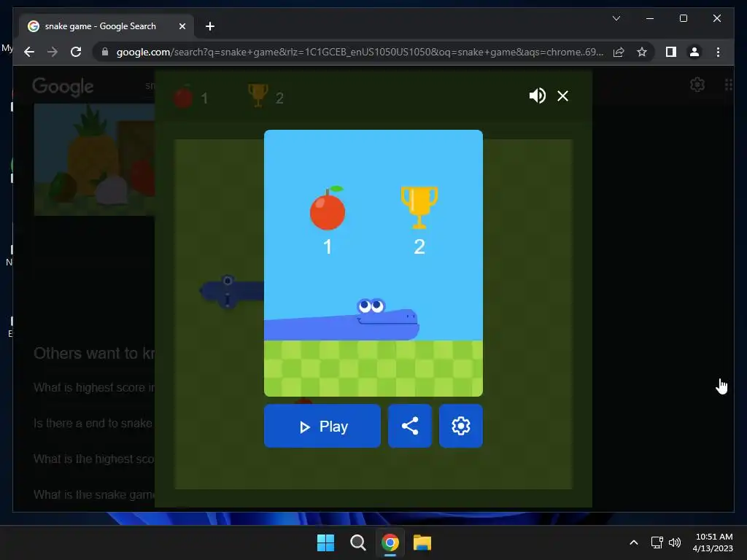Image resolution: width=747 pixels, height=560 pixels.
Task: Start the snake game with Play
Action: pos(322,426)
